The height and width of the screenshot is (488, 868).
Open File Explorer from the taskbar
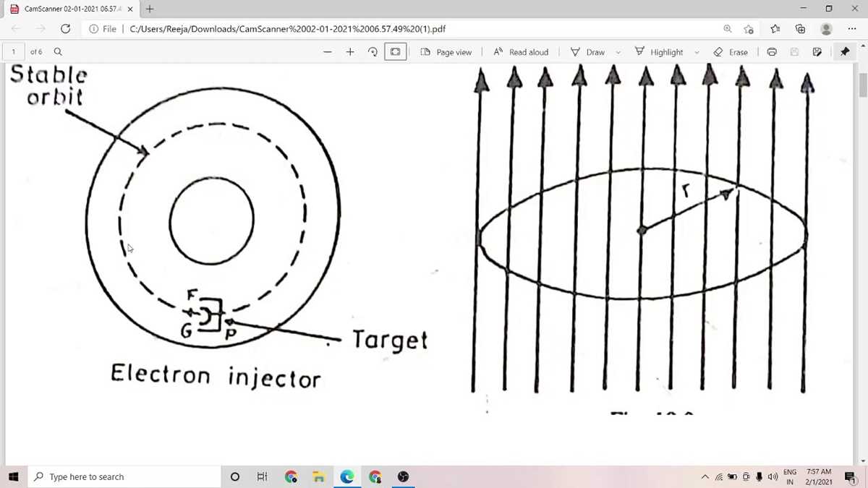point(318,476)
